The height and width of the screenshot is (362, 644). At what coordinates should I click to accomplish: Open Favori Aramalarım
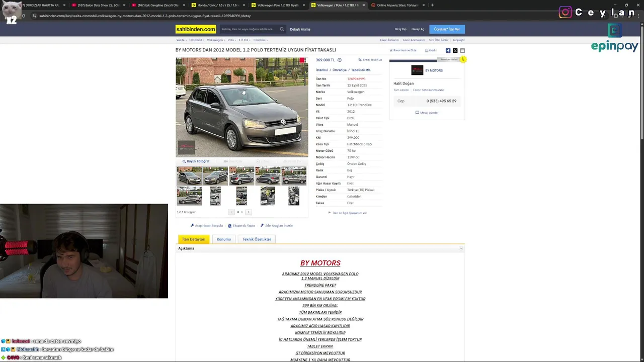tap(414, 40)
